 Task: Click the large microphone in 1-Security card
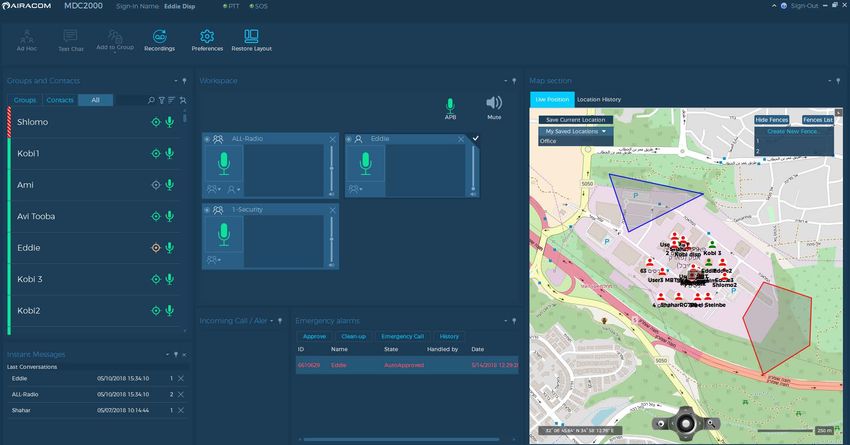pyautogui.click(x=224, y=234)
